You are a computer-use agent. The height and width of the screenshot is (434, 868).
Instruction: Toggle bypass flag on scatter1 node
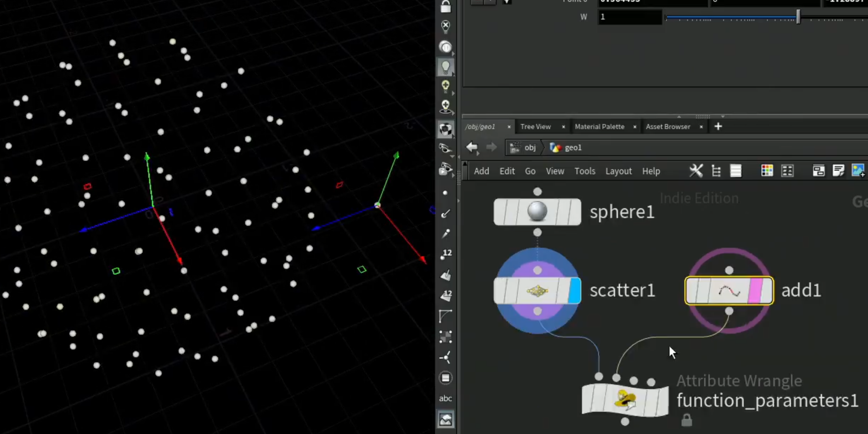[500, 291]
